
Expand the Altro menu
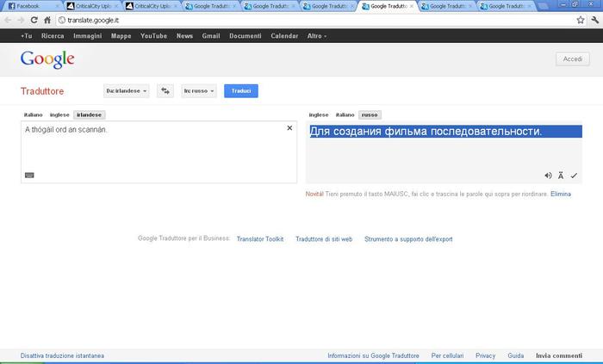[316, 35]
